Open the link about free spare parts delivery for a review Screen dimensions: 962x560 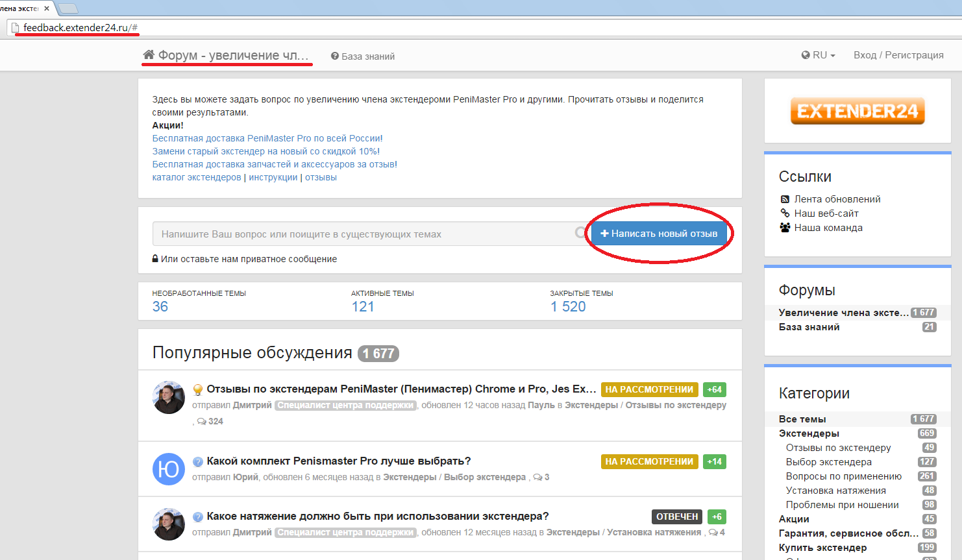click(x=275, y=164)
